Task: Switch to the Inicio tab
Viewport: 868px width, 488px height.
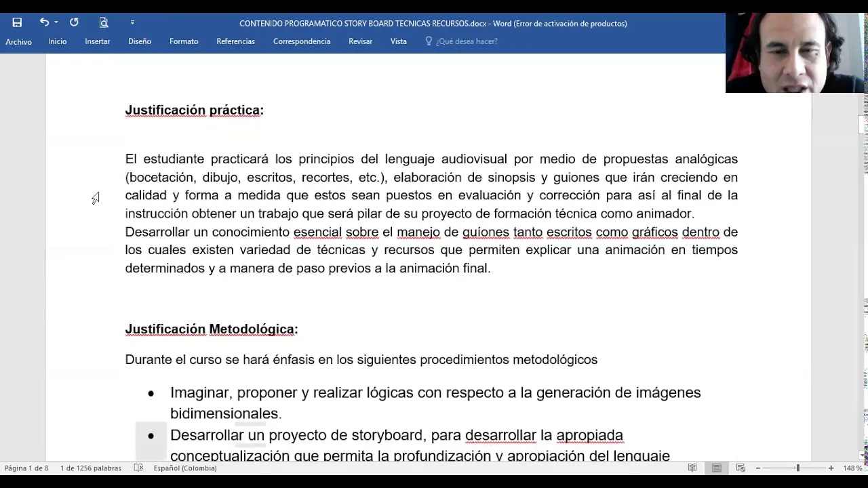Action: click(x=58, y=41)
